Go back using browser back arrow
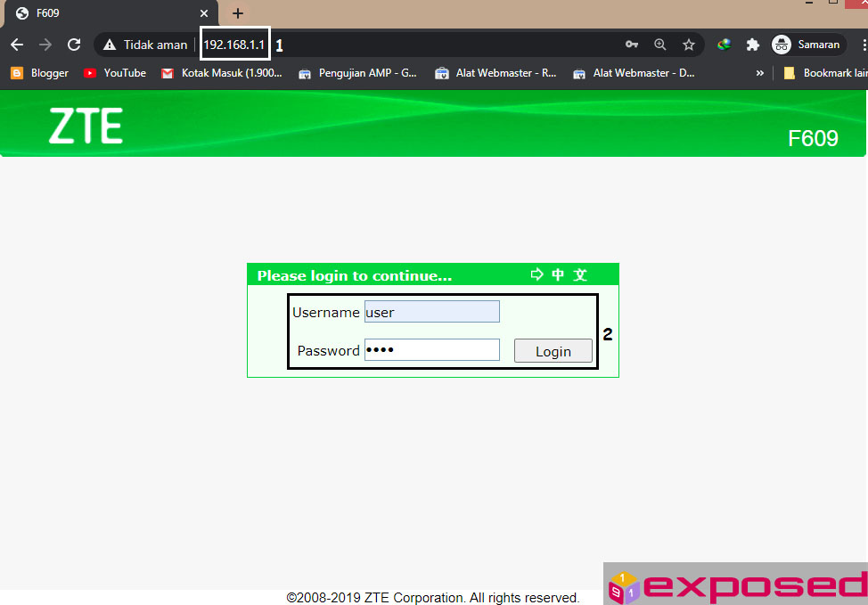The height and width of the screenshot is (605, 868). 17,45
